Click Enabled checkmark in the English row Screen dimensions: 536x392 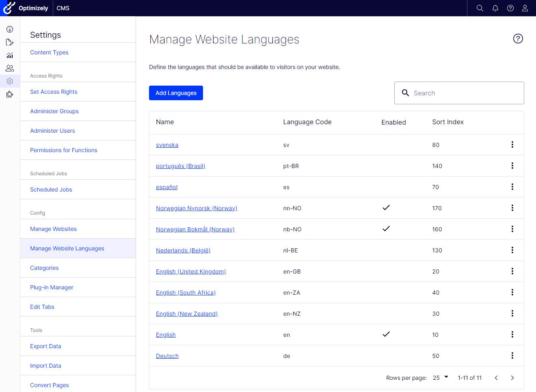386,334
